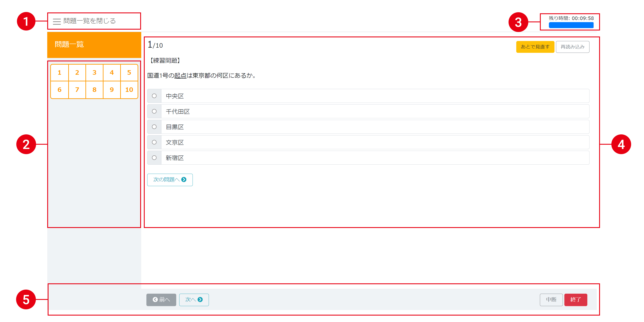Open question 10 from the list
Screen dimensions: 644x322
point(129,90)
